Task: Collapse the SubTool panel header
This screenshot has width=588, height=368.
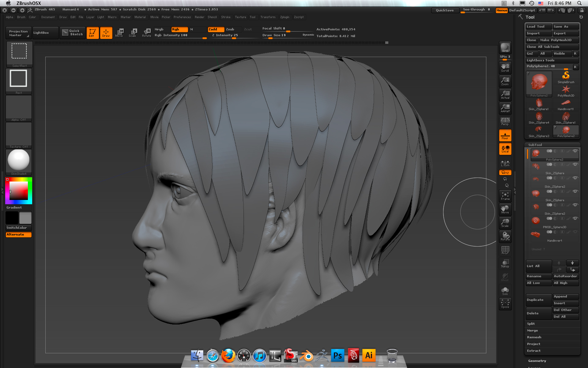Action: pyautogui.click(x=535, y=145)
